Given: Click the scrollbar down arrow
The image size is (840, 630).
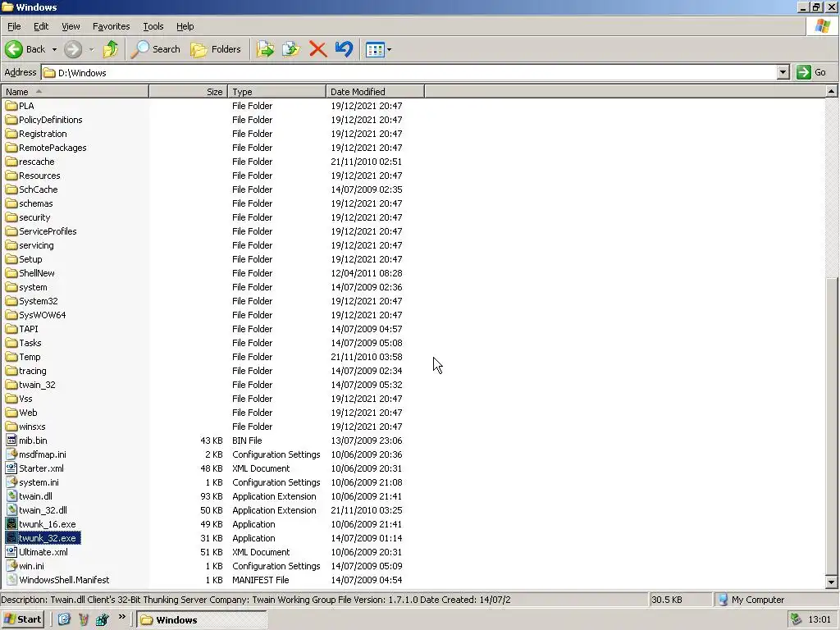Looking at the screenshot, I should (x=831, y=582).
